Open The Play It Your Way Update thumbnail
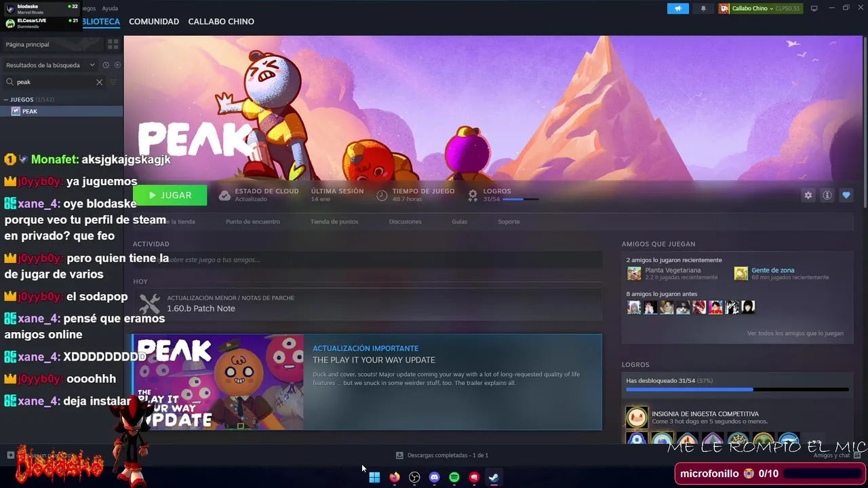The height and width of the screenshot is (488, 868). (x=218, y=382)
